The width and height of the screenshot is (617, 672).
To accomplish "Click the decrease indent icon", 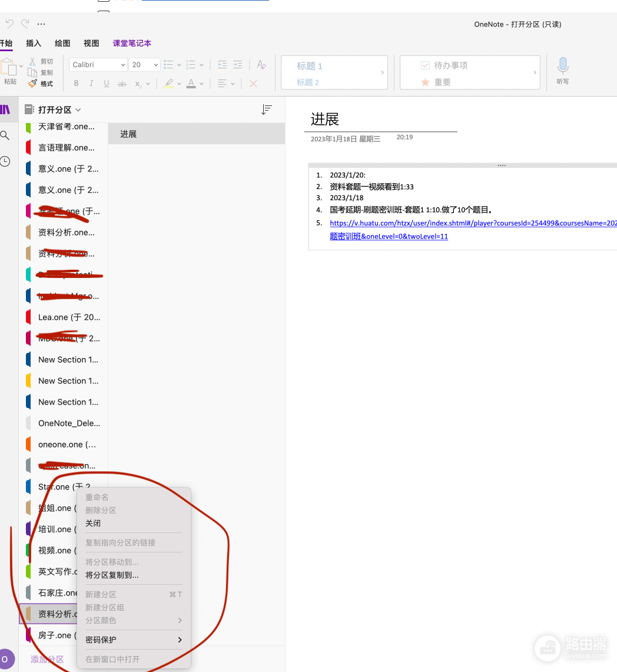I will 222,65.
